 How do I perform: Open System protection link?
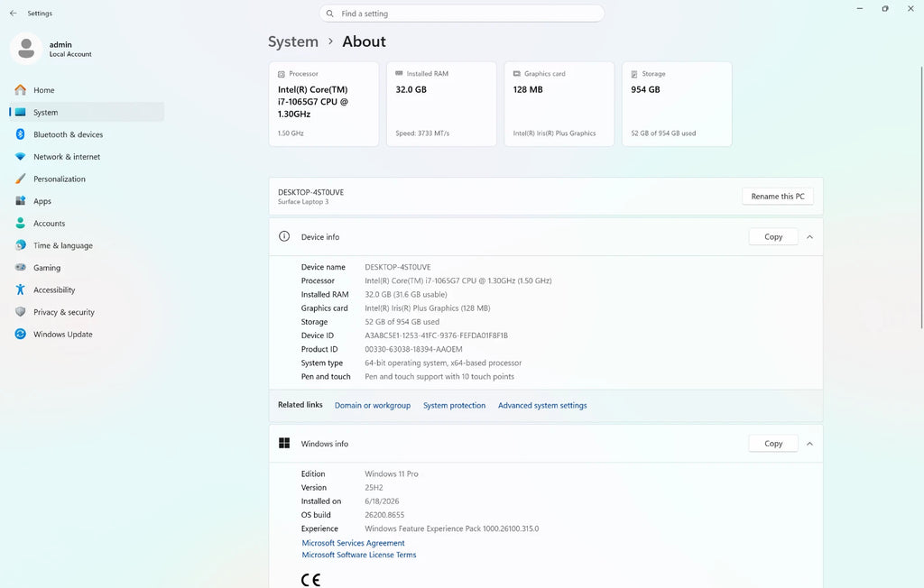tap(455, 405)
